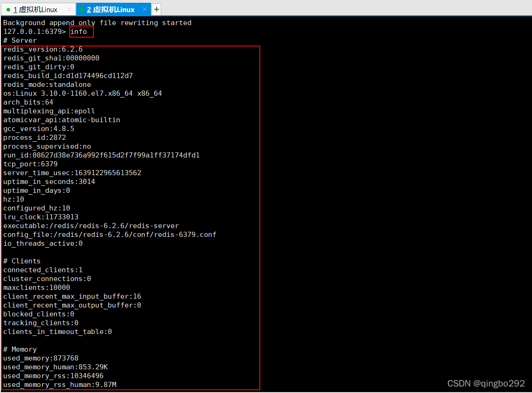Click the 'hz:10' line
Viewport: 532px width, 393px height.
point(13,199)
